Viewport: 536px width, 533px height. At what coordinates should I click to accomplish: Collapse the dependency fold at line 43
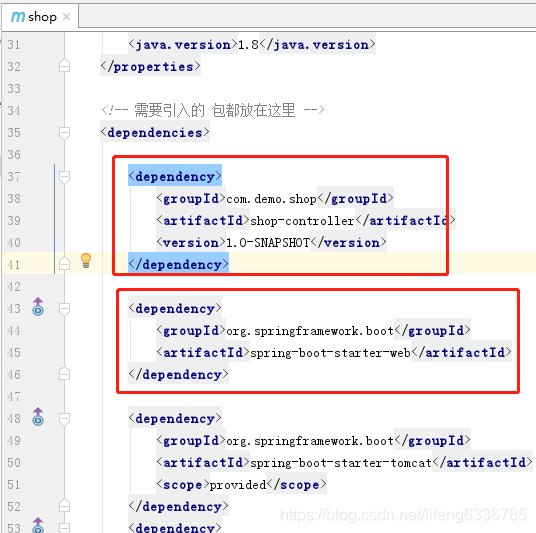point(64,309)
